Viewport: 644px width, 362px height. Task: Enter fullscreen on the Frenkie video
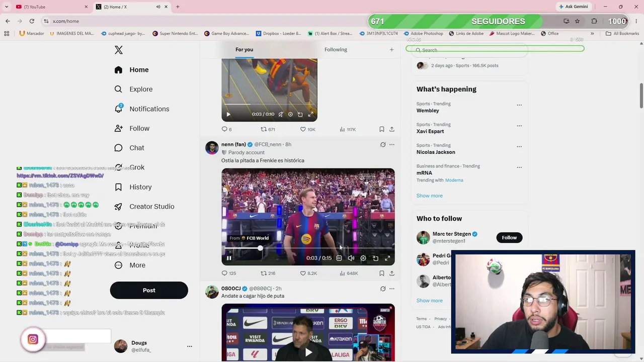[387, 258]
